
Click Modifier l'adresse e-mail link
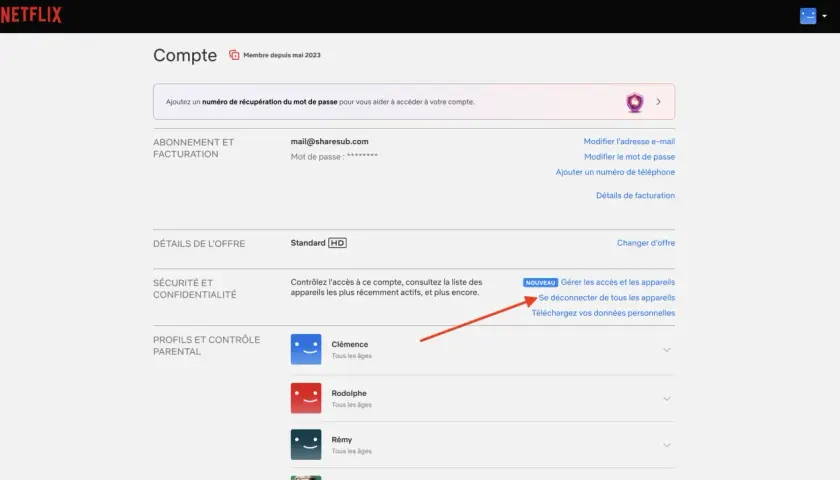(x=629, y=141)
